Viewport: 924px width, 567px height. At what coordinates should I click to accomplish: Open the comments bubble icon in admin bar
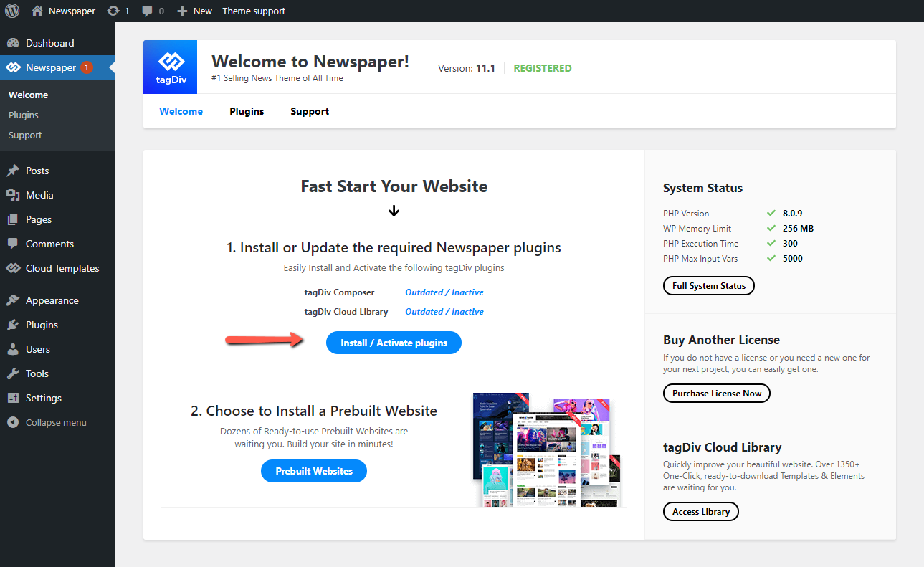(148, 11)
